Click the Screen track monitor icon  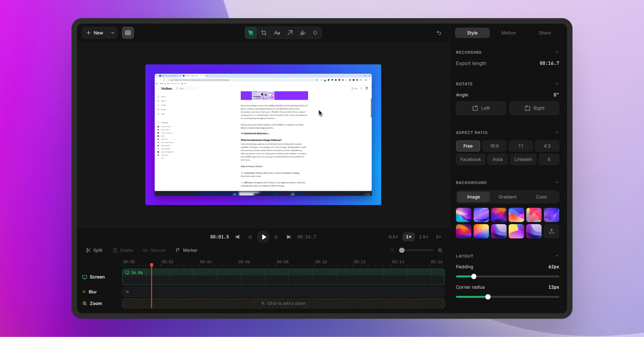pyautogui.click(x=85, y=277)
